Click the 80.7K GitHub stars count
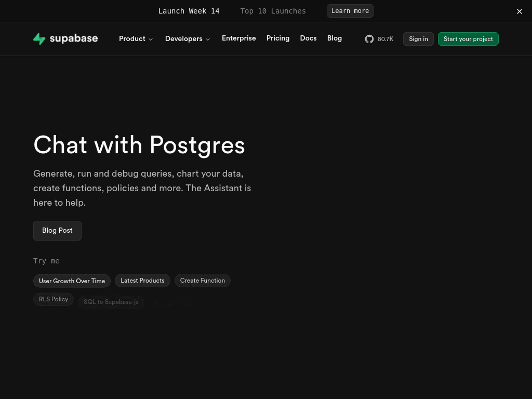 point(385,39)
